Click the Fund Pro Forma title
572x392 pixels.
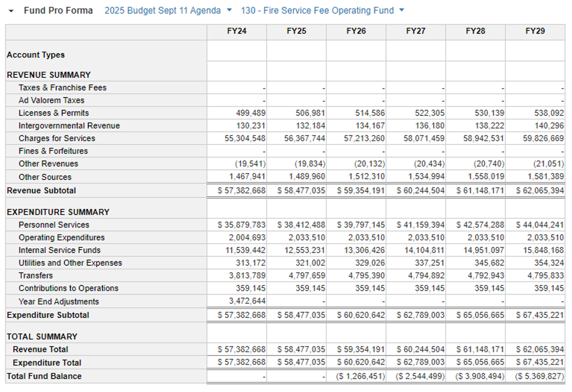point(58,11)
